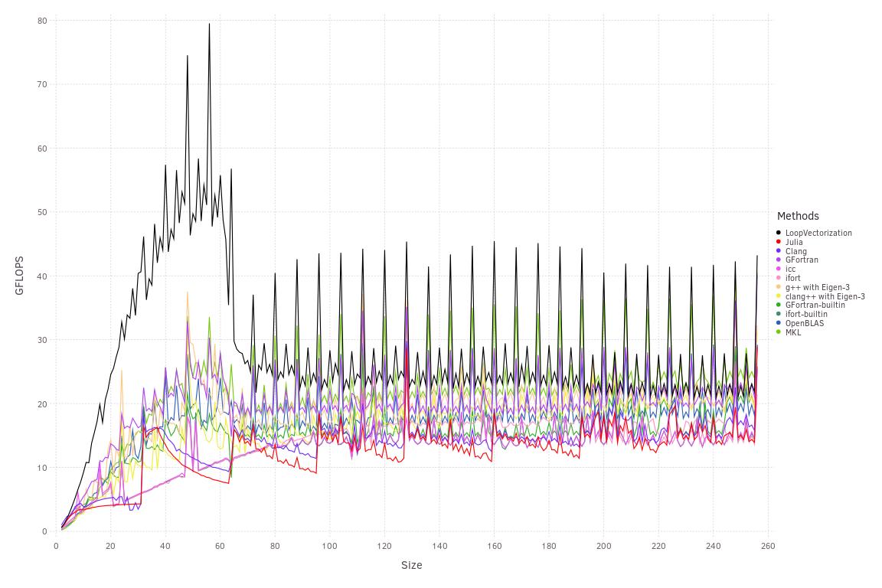Click the 260 tick on the x-axis

tap(768, 546)
